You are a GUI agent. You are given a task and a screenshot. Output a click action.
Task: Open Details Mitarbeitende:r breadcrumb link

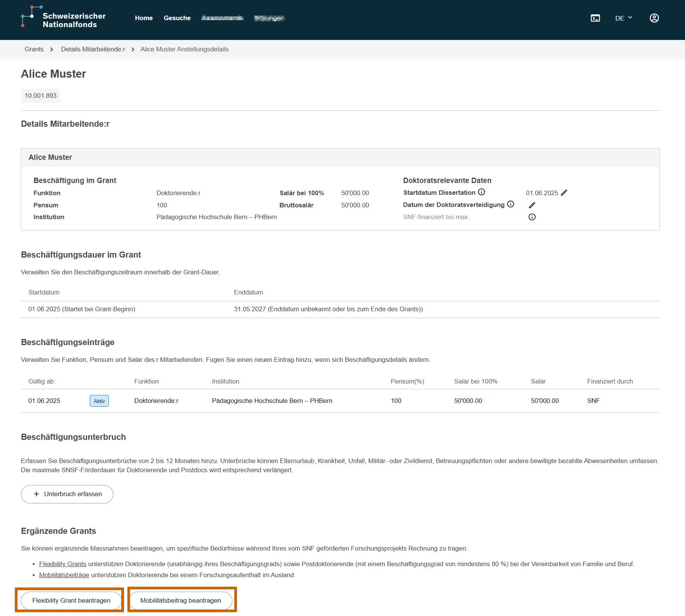point(93,49)
